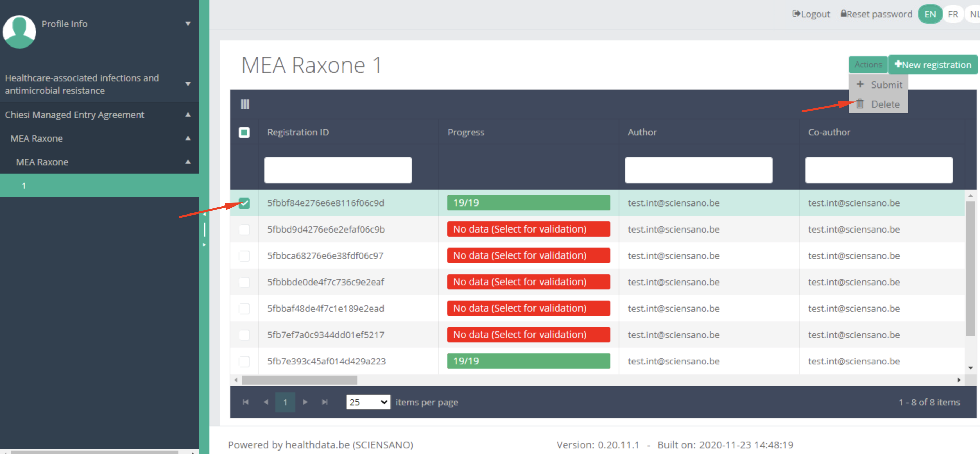
Task: Click registration ID 5fbbbde0de4f7c736c9e2eaf
Action: click(x=325, y=282)
